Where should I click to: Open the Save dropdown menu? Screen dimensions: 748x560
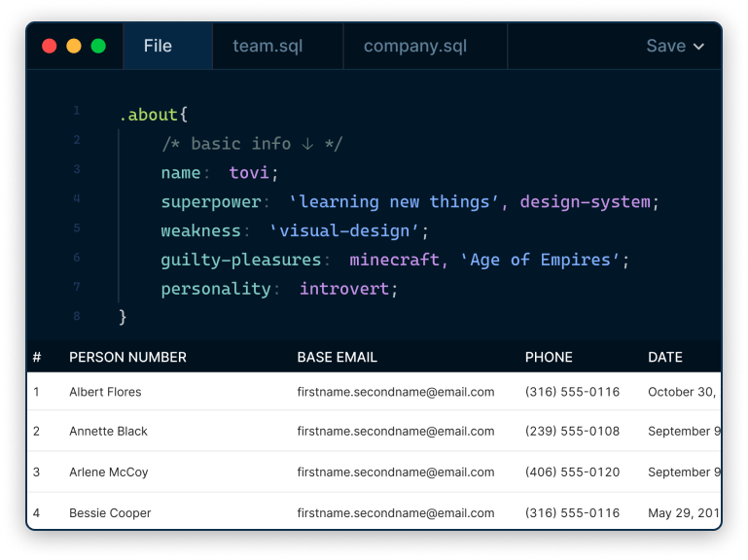click(x=674, y=46)
